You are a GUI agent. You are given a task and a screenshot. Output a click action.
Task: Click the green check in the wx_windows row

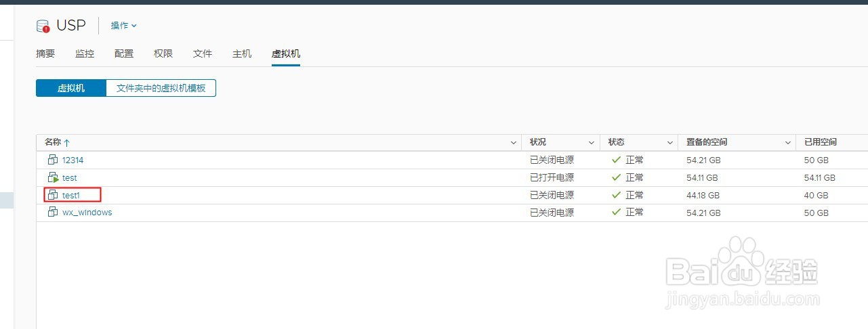click(616, 212)
